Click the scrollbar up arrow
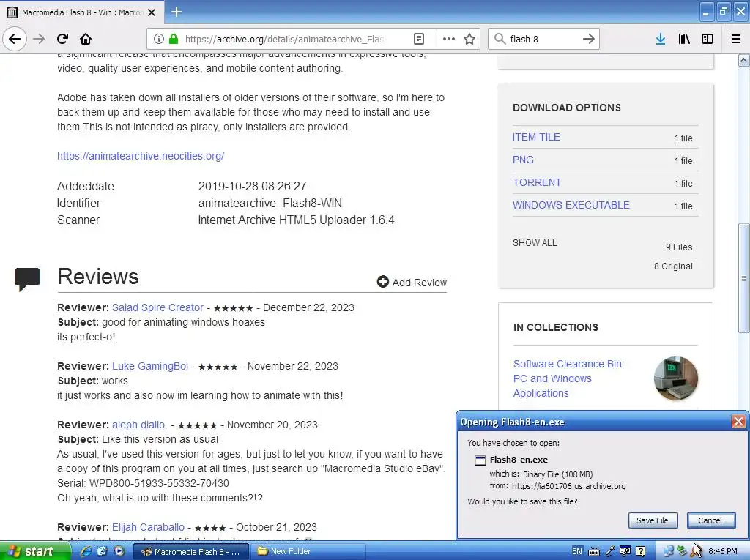750x560 pixels. point(743,60)
